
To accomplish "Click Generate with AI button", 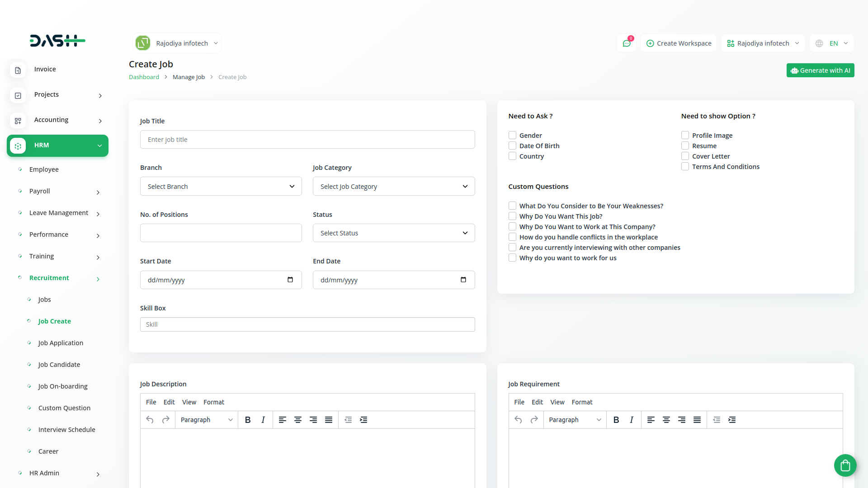I will pos(820,70).
